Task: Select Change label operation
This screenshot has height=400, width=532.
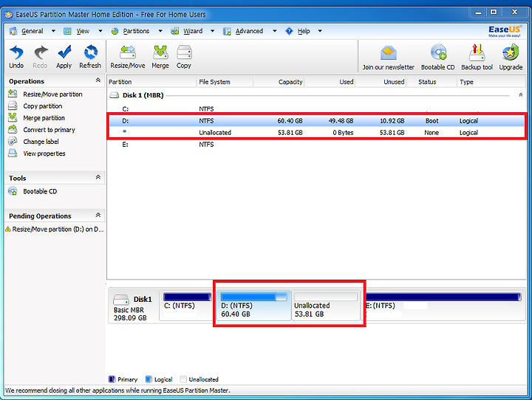Action: pyautogui.click(x=41, y=142)
